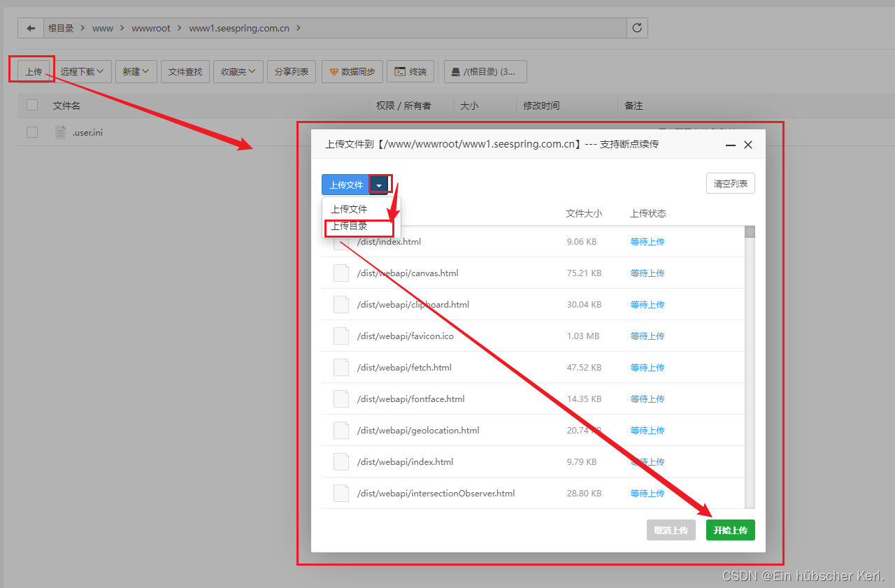Click size 75.21 KB value
The height and width of the screenshot is (588, 895).
point(584,273)
